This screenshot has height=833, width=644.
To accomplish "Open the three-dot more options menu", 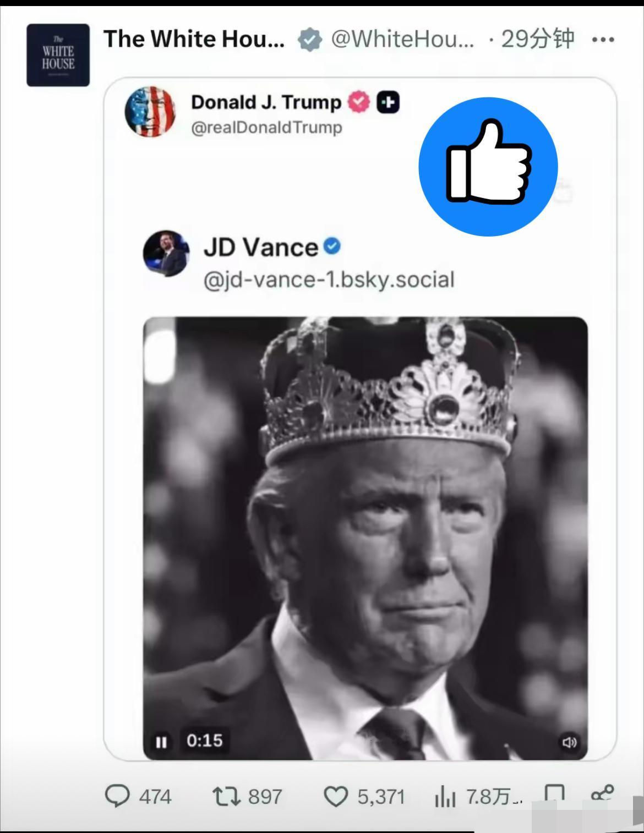I will click(603, 40).
